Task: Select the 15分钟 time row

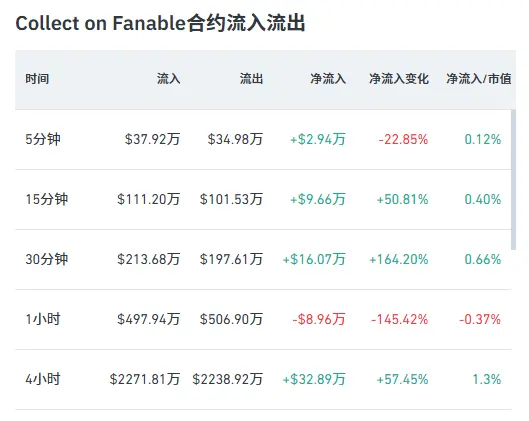Action: pyautogui.click(x=263, y=199)
